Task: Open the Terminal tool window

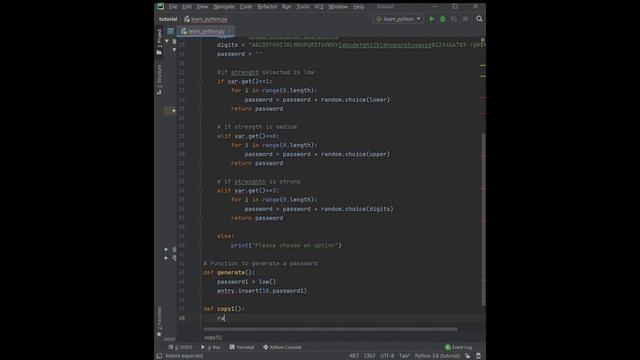Action: [242, 347]
